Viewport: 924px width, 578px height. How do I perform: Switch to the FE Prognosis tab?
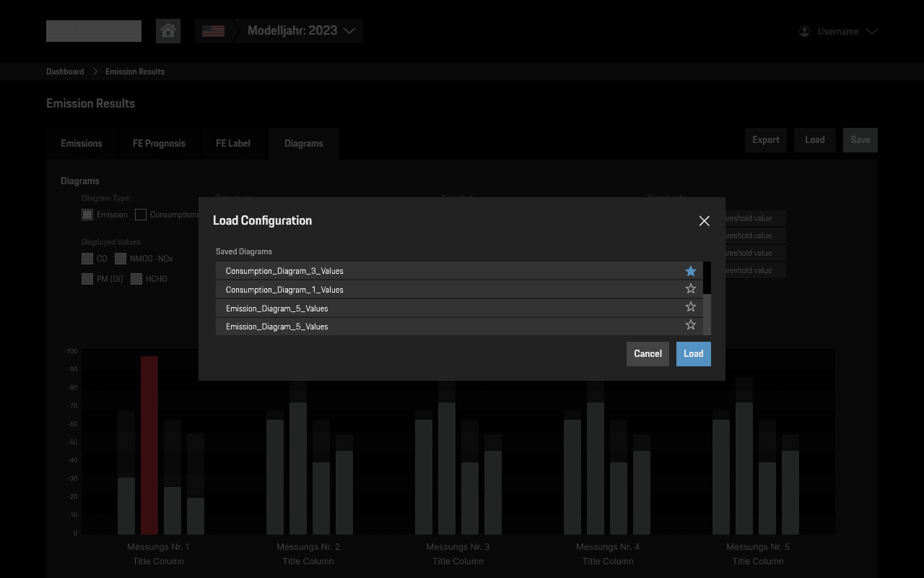click(159, 143)
